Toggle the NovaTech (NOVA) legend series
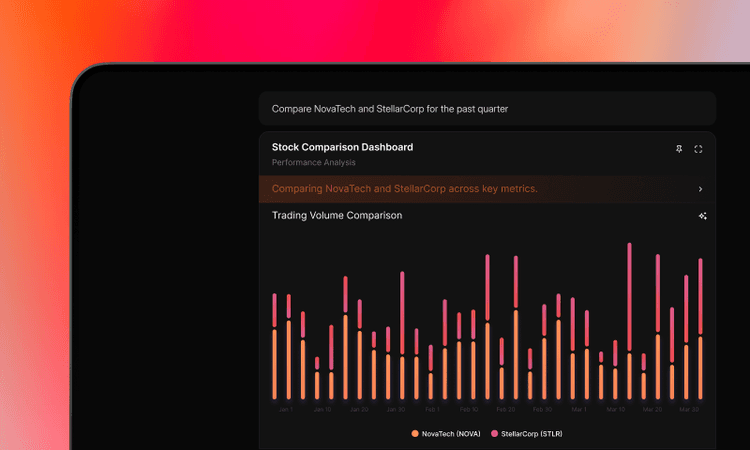750x450 pixels. pos(446,434)
